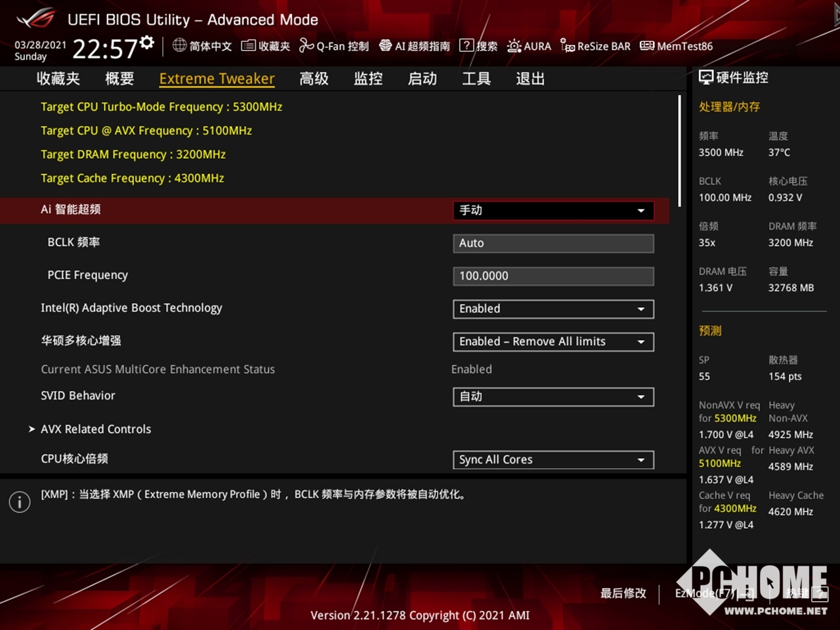Open 华硕多核心增强 dropdown menu
The image size is (840, 630).
tap(553, 342)
